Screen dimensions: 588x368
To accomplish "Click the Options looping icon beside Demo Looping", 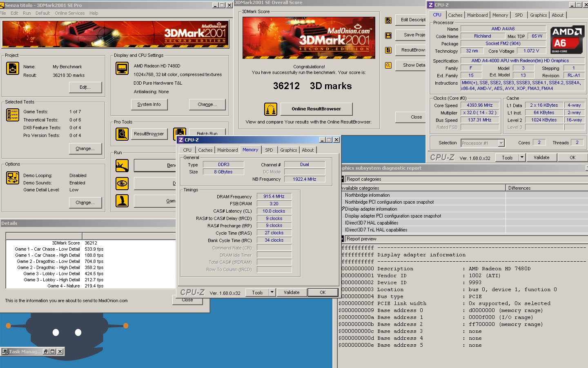I will pos(13,178).
